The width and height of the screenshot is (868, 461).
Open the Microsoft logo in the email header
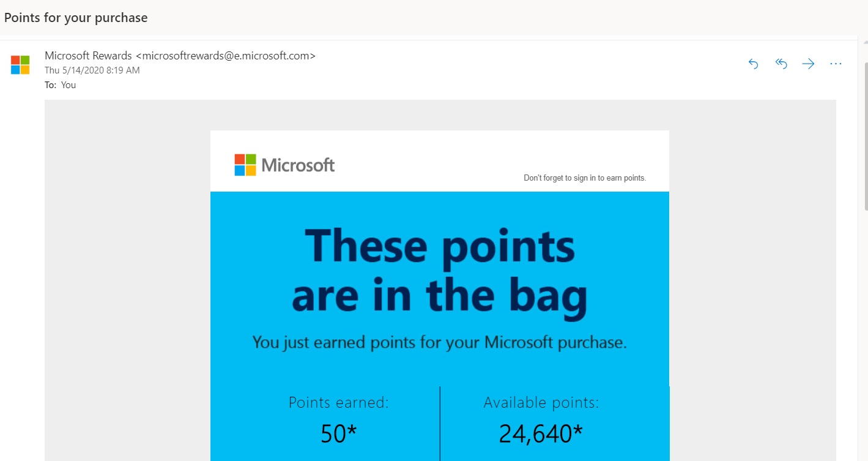284,165
